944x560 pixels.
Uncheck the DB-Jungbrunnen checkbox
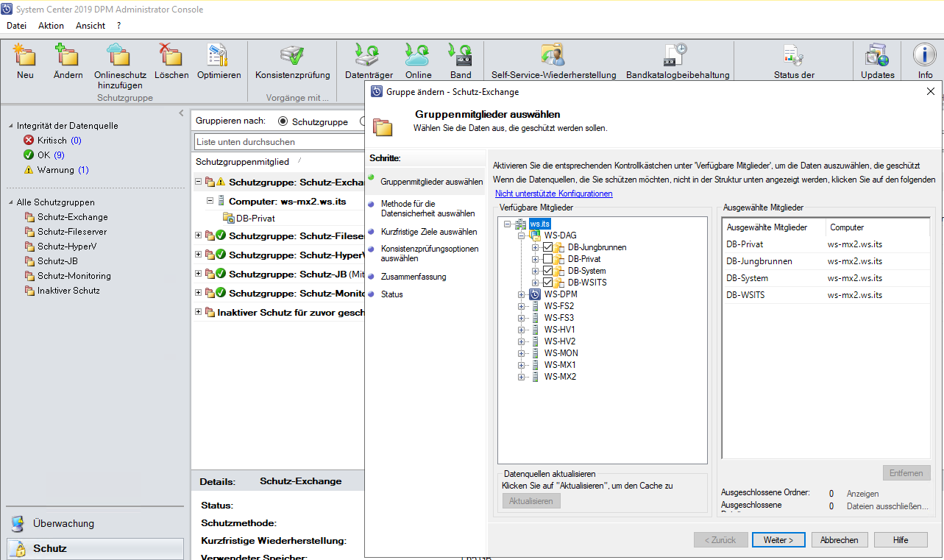click(547, 247)
